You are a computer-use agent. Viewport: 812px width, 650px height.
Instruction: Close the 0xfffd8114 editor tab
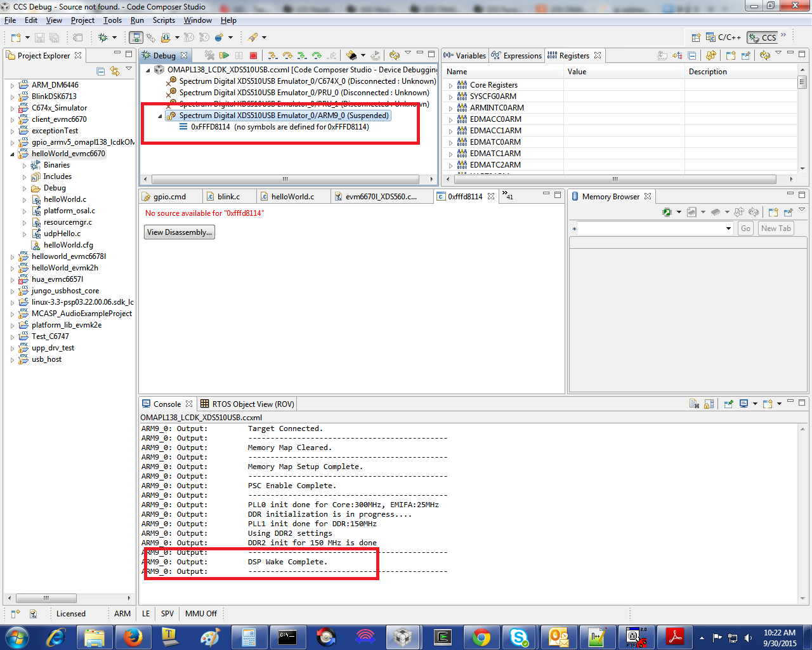491,197
